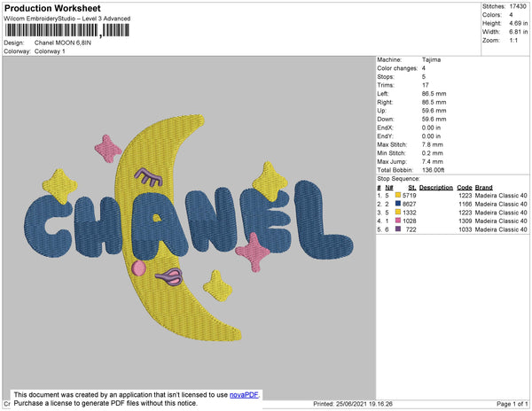Viewport: 532px width, 411px height.
Task: Click the 'Left:' label
Action: coord(383,94)
